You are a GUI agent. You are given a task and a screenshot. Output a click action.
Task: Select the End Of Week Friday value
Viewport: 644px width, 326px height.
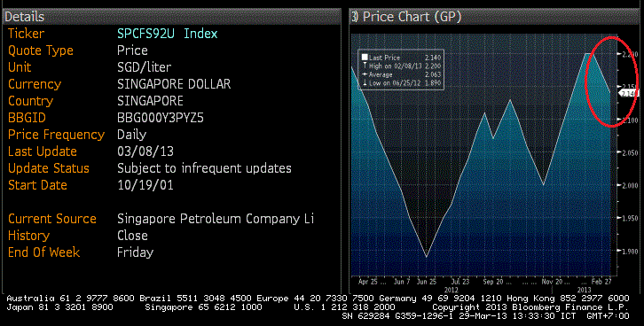(x=135, y=252)
